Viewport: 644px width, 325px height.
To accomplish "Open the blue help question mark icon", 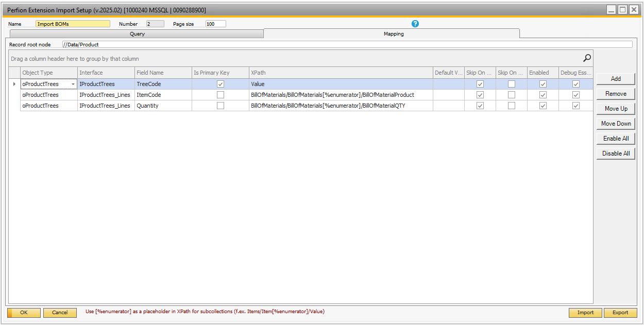I will coord(415,24).
